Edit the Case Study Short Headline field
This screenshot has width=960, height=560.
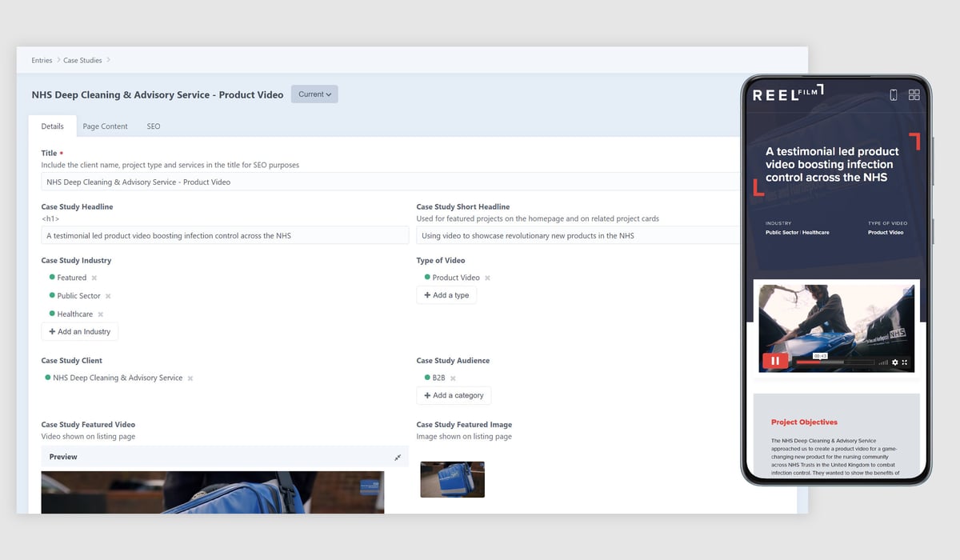578,235
